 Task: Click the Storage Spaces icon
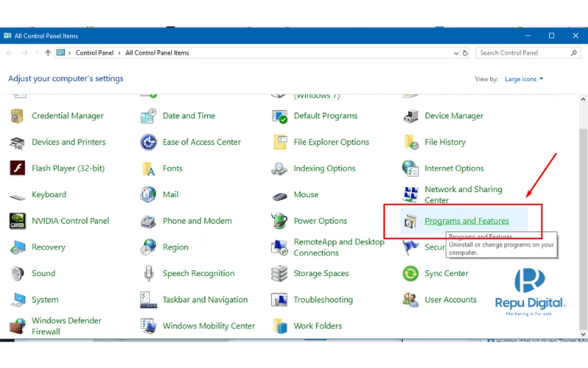click(x=279, y=273)
